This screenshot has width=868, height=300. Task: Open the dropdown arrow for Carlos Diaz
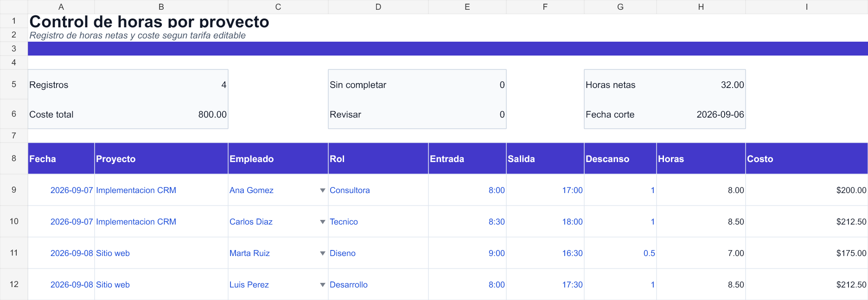[x=323, y=222]
